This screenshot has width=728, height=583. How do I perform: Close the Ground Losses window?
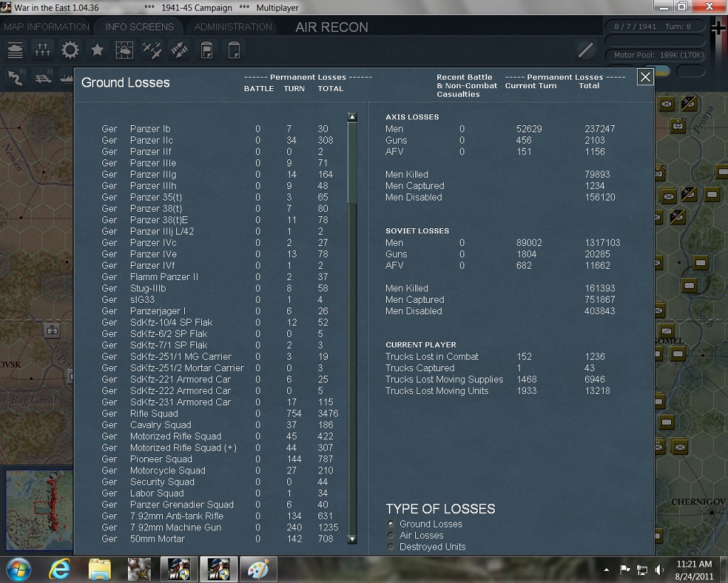pyautogui.click(x=646, y=77)
